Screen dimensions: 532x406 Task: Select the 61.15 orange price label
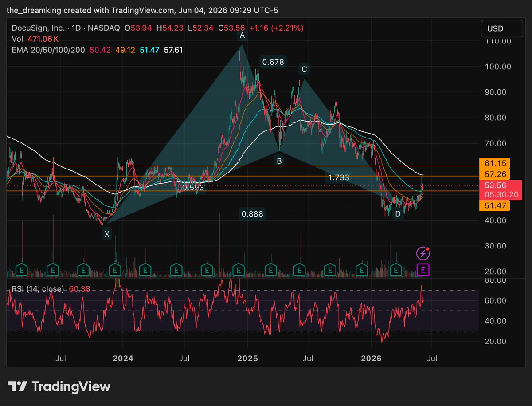[x=495, y=163]
